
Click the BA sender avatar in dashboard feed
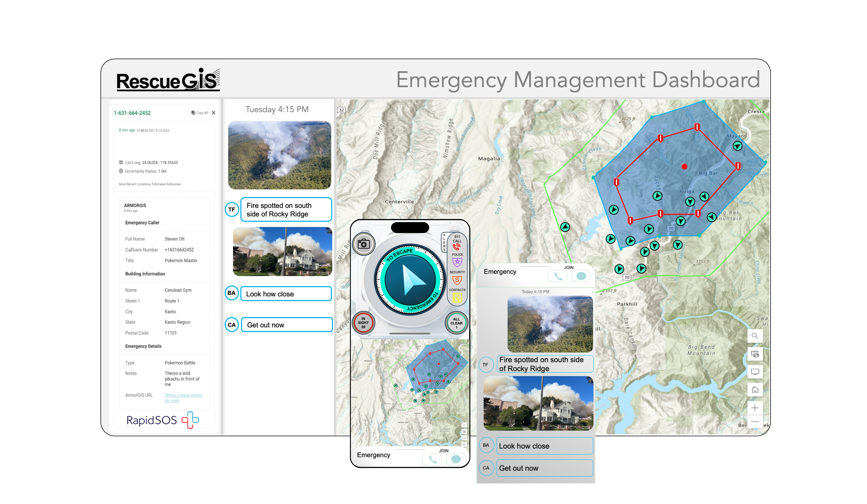pyautogui.click(x=231, y=293)
